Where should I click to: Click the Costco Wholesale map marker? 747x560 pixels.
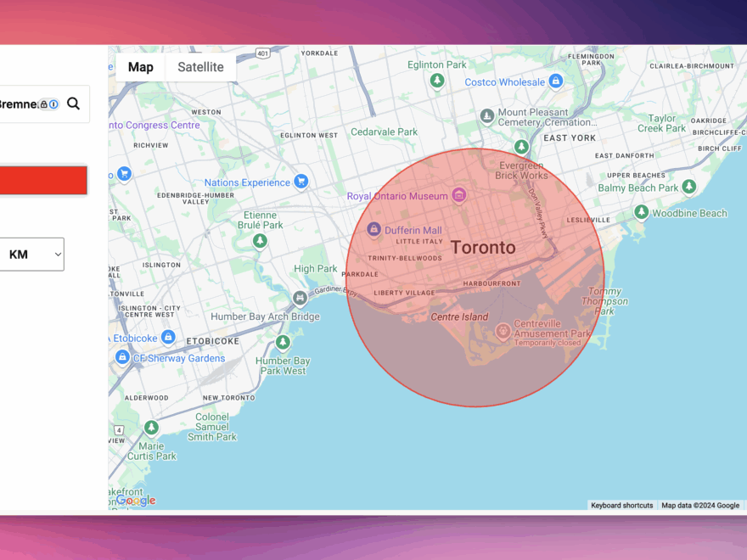click(x=556, y=81)
